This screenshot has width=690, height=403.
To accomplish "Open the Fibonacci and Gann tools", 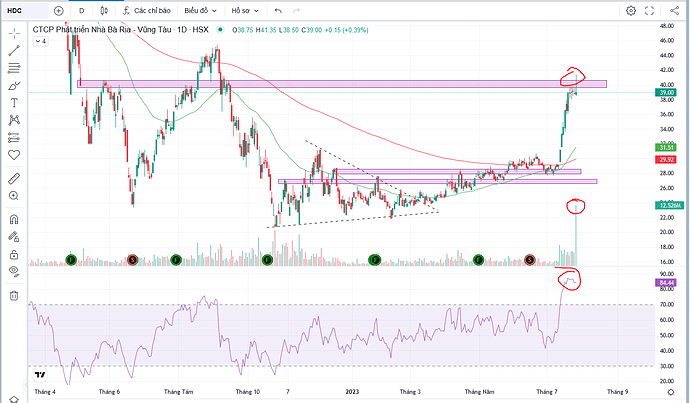I will 14,68.
